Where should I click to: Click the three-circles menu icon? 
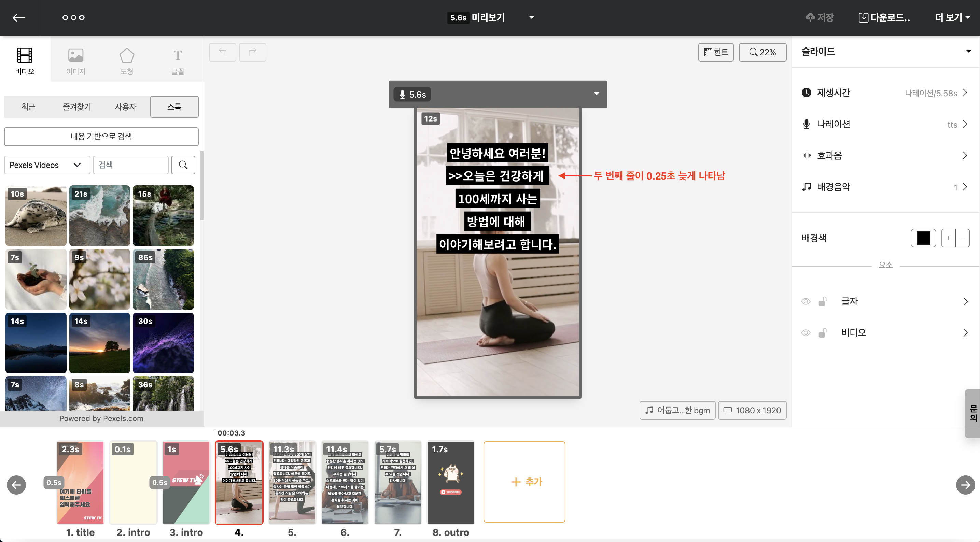click(x=73, y=17)
